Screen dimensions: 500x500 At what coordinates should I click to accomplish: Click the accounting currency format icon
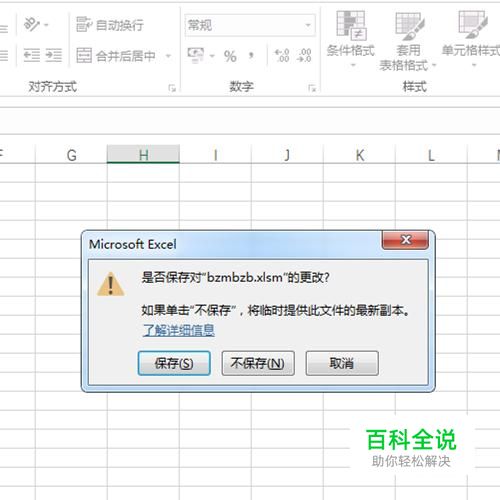tap(196, 55)
